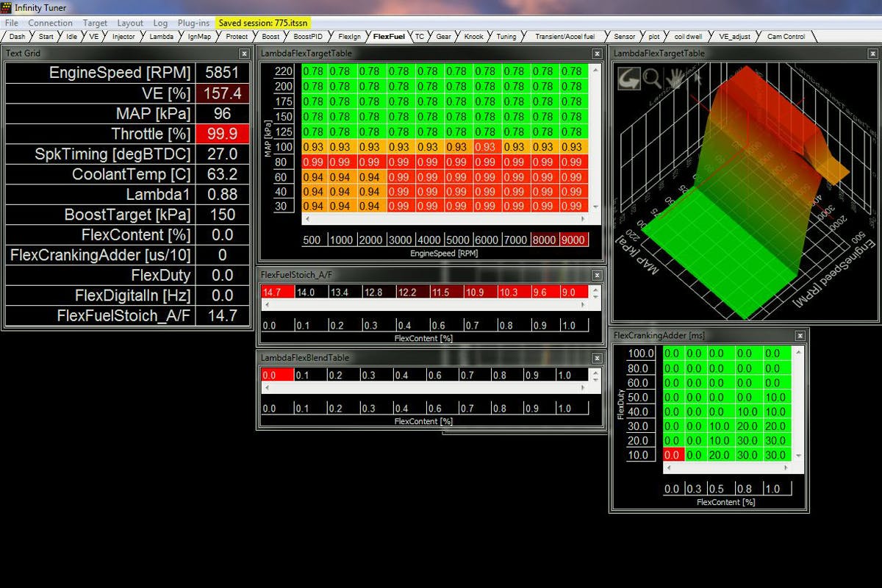This screenshot has height=588, width=882.
Task: Open the Connection menu
Action: tap(51, 24)
